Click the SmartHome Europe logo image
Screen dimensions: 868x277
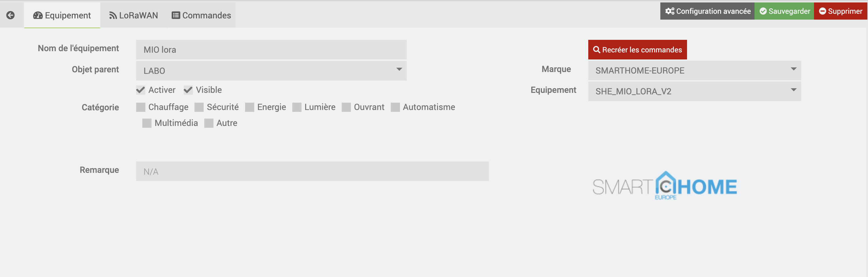click(x=664, y=186)
